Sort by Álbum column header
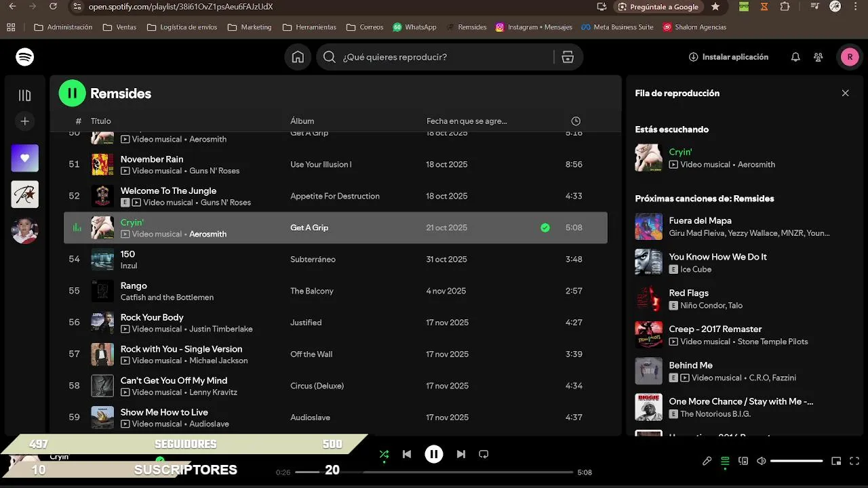This screenshot has width=868, height=488. click(x=302, y=121)
